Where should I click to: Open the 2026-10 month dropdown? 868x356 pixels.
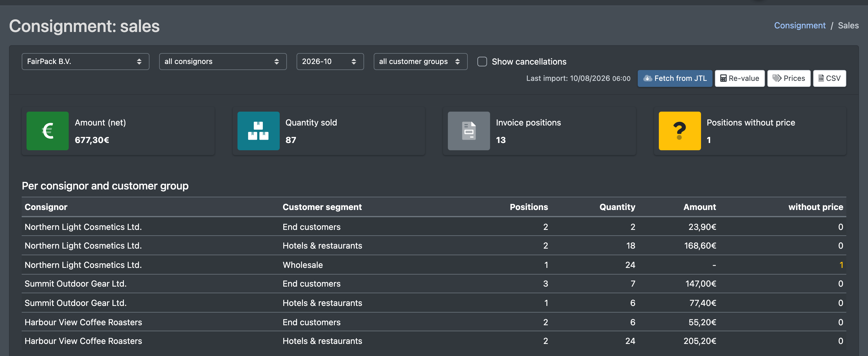point(330,62)
